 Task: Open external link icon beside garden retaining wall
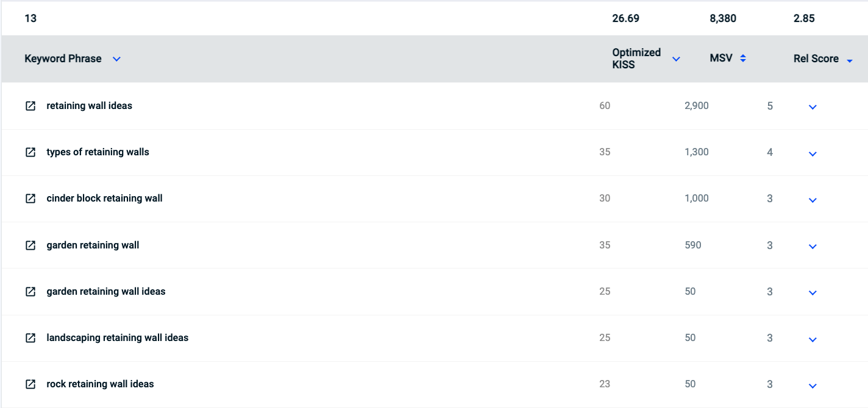30,245
